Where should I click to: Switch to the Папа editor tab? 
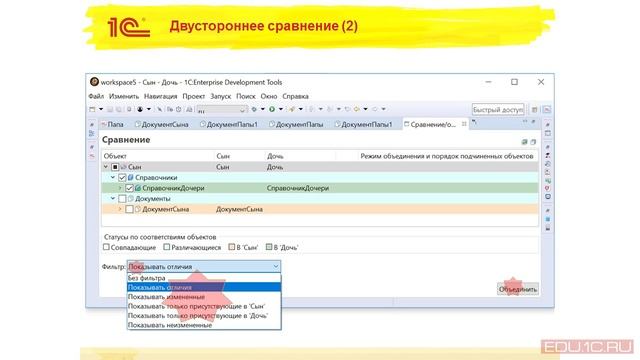pos(113,124)
